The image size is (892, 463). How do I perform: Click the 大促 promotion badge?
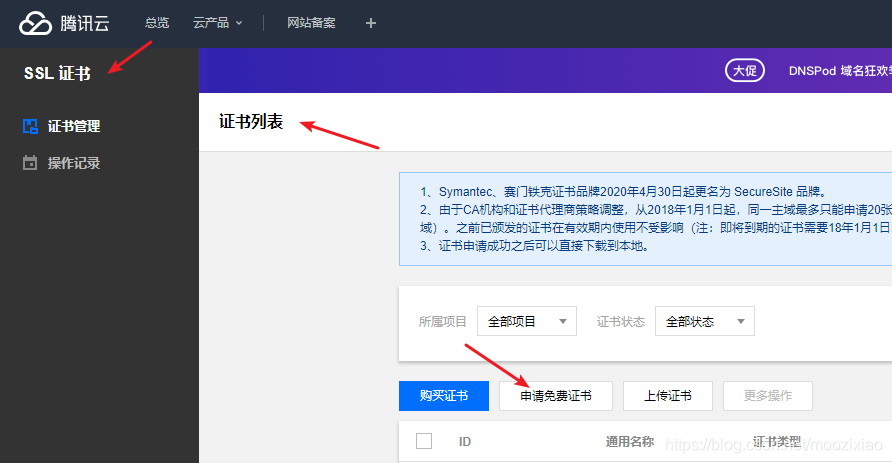(x=745, y=71)
